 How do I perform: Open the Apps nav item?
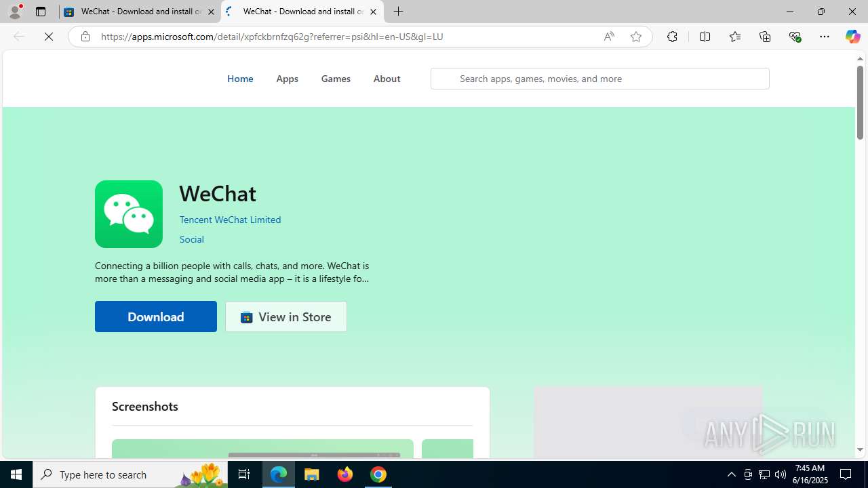pos(287,79)
